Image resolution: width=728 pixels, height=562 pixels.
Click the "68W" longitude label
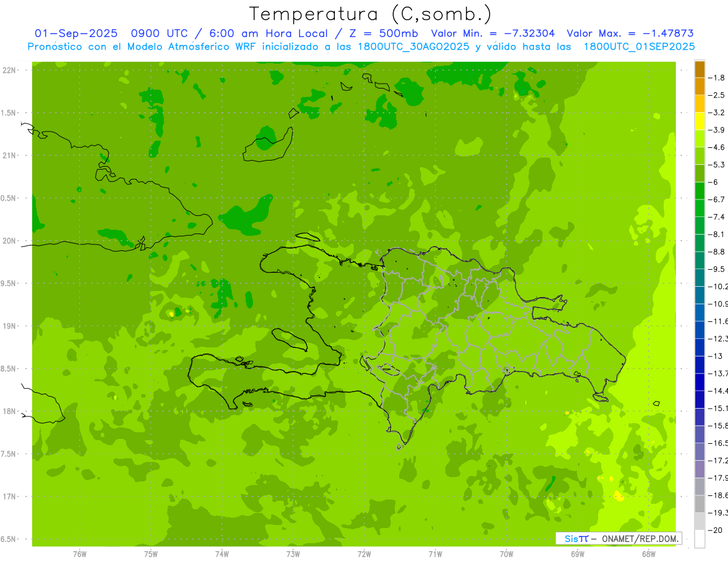tap(649, 554)
